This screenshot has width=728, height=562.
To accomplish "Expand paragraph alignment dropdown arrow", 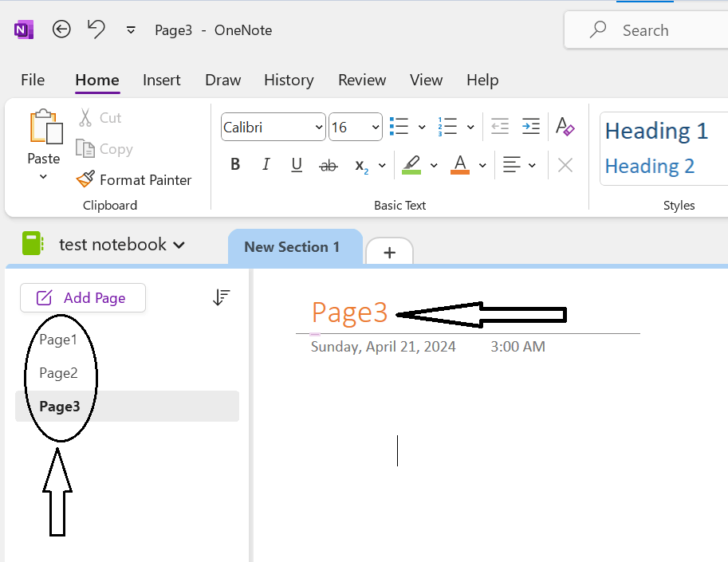I will pos(532,165).
